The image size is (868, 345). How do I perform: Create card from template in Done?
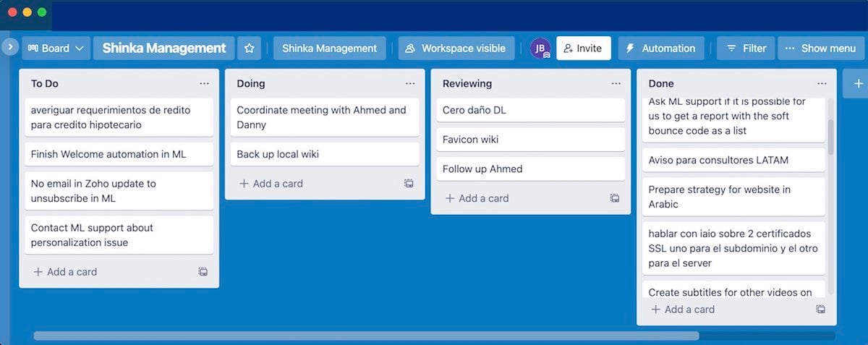820,310
